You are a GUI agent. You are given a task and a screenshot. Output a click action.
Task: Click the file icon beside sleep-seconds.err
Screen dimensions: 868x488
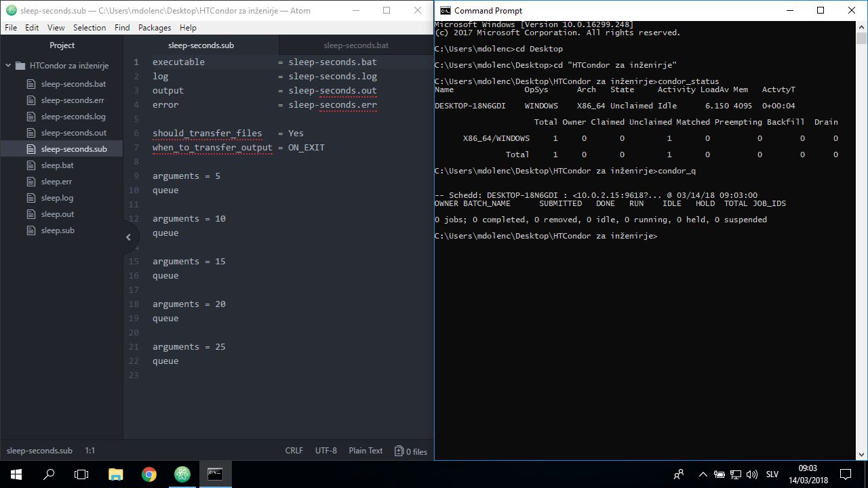coord(31,100)
